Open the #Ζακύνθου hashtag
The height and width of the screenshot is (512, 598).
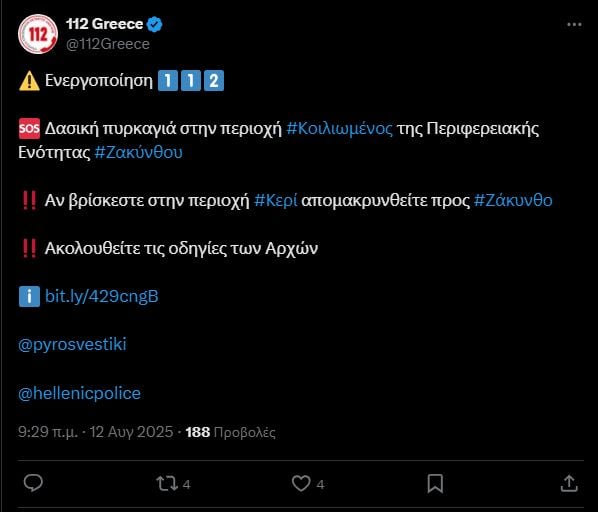click(138, 152)
